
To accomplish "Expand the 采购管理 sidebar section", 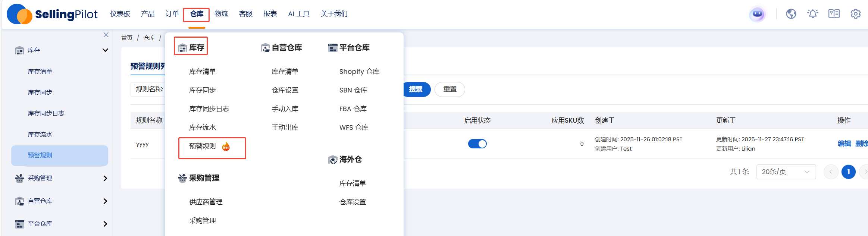I will click(105, 179).
